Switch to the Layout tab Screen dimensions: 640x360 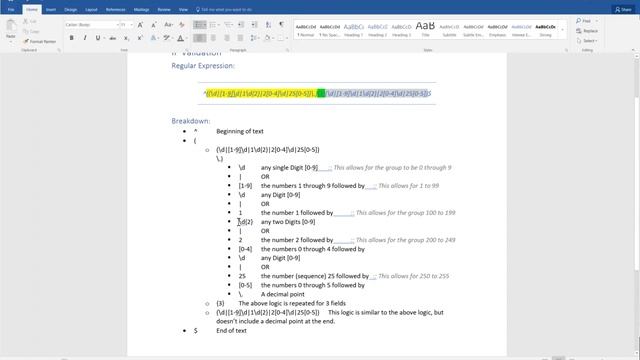click(x=91, y=9)
